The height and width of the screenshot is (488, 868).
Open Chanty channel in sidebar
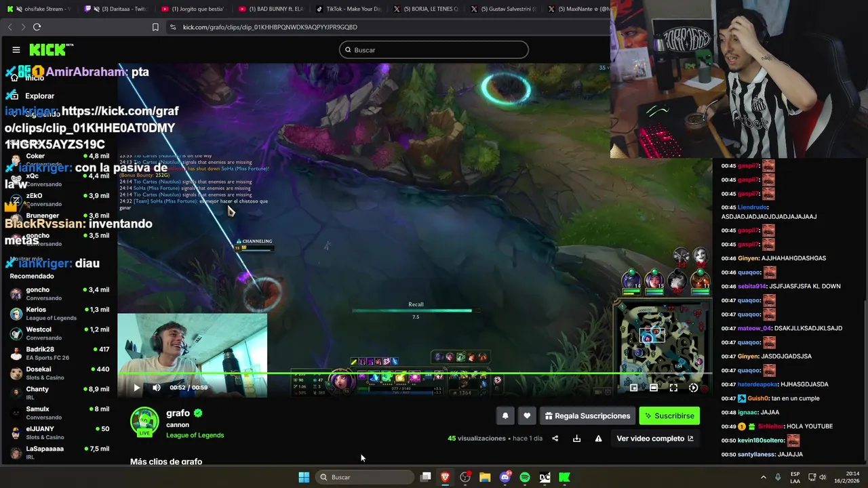(x=60, y=393)
